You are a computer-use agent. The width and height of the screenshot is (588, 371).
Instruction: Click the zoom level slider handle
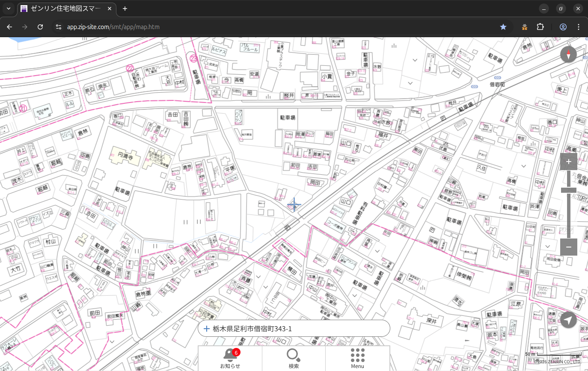pyautogui.click(x=568, y=190)
